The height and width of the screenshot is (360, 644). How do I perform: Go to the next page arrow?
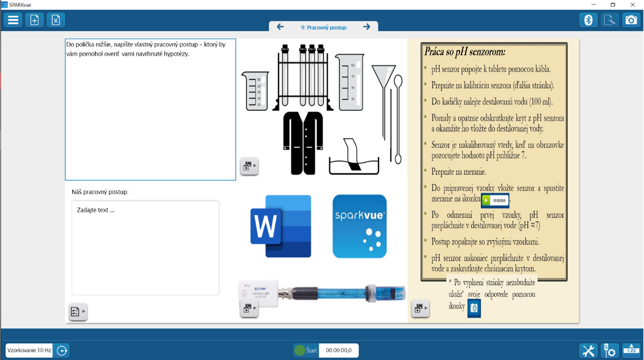(367, 27)
